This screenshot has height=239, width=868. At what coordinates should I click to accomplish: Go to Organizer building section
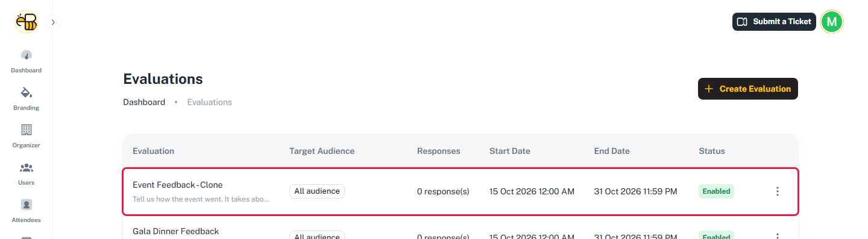(x=27, y=136)
